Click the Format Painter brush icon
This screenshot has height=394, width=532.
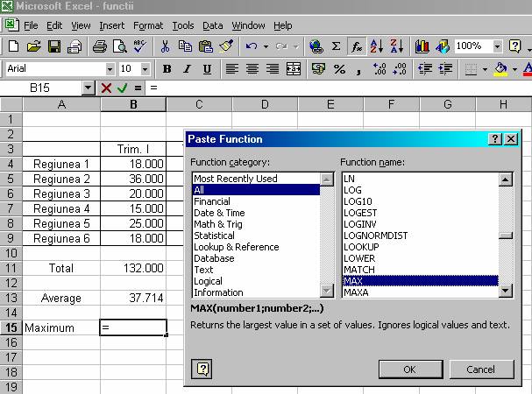coord(226,46)
